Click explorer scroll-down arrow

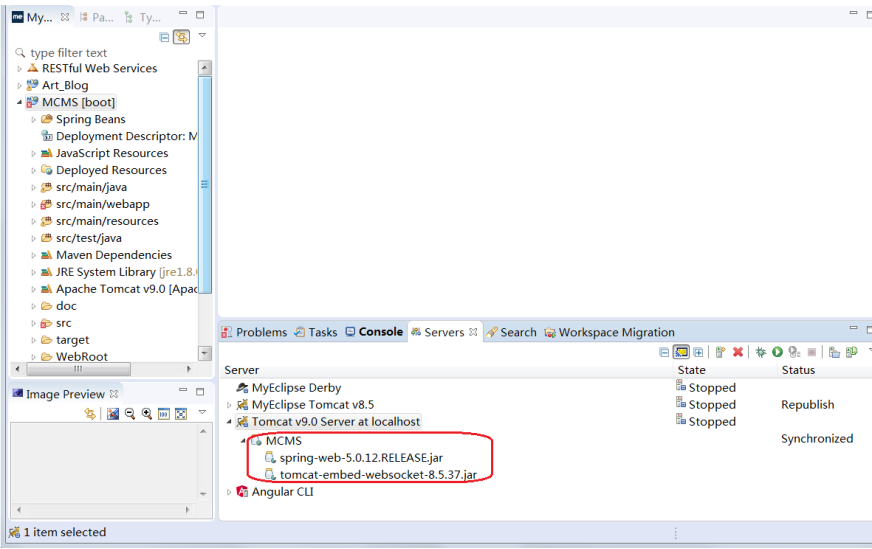click(205, 353)
